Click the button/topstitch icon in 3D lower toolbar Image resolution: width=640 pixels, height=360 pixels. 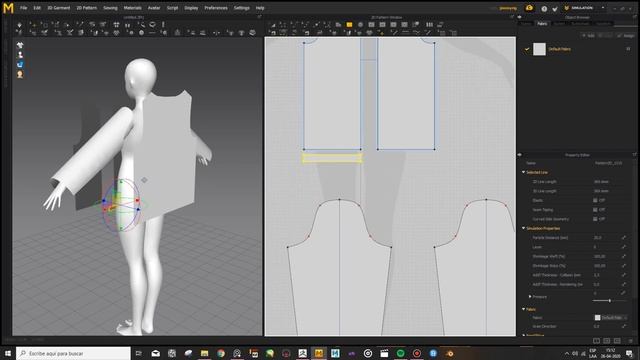click(141, 33)
